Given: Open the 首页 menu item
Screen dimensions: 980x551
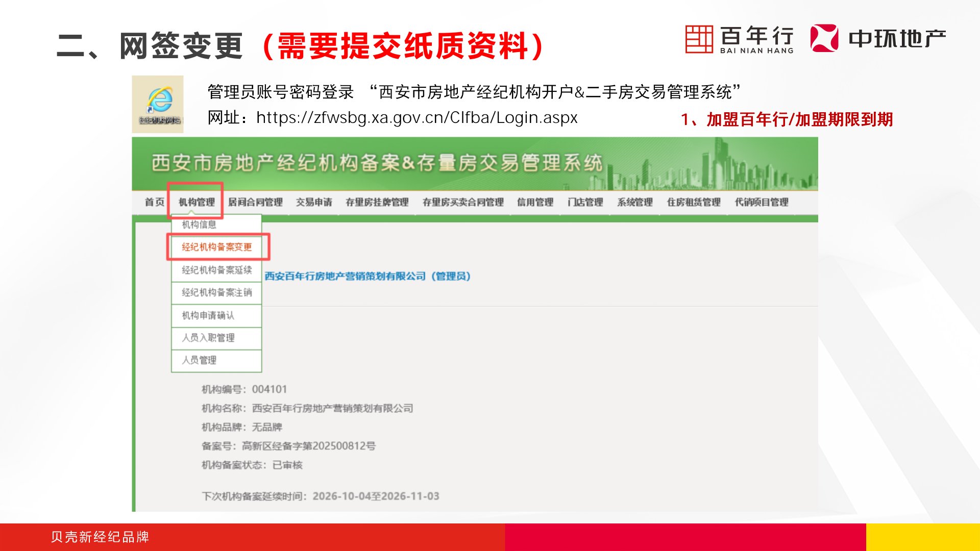Looking at the screenshot, I should pyautogui.click(x=154, y=202).
